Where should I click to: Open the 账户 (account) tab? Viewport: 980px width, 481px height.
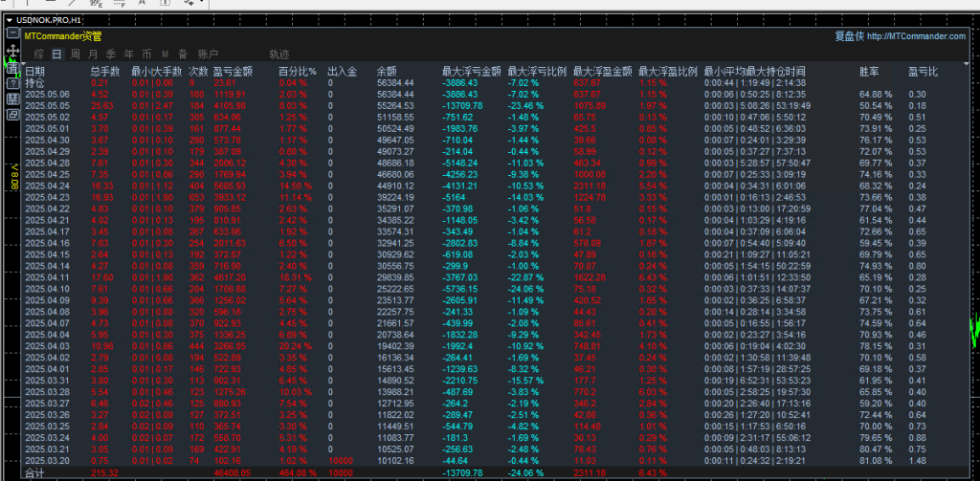tap(208, 55)
